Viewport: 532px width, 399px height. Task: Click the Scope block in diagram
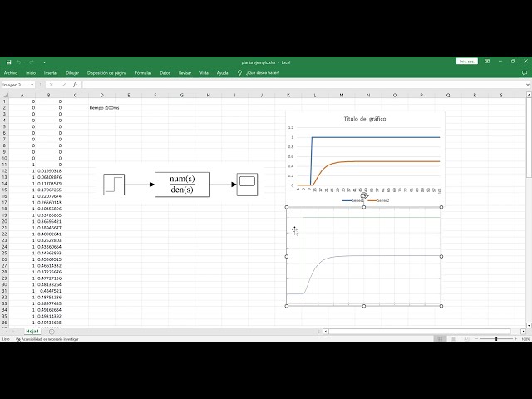(247, 185)
